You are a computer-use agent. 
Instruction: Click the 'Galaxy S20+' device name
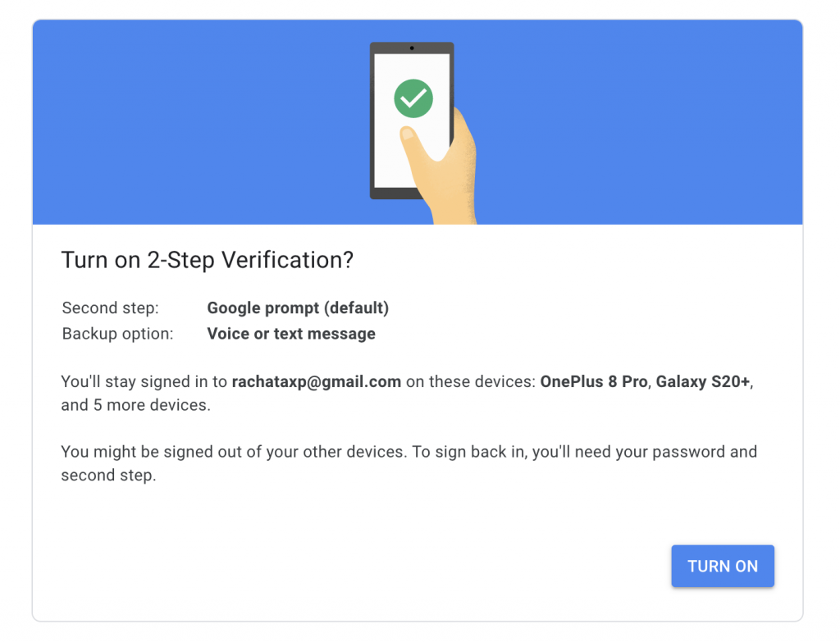[703, 382]
